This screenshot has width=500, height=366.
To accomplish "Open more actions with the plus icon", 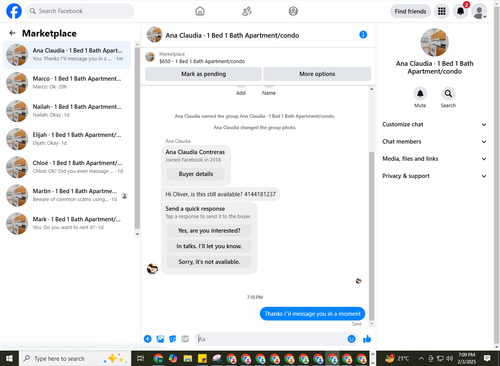I will tap(148, 339).
